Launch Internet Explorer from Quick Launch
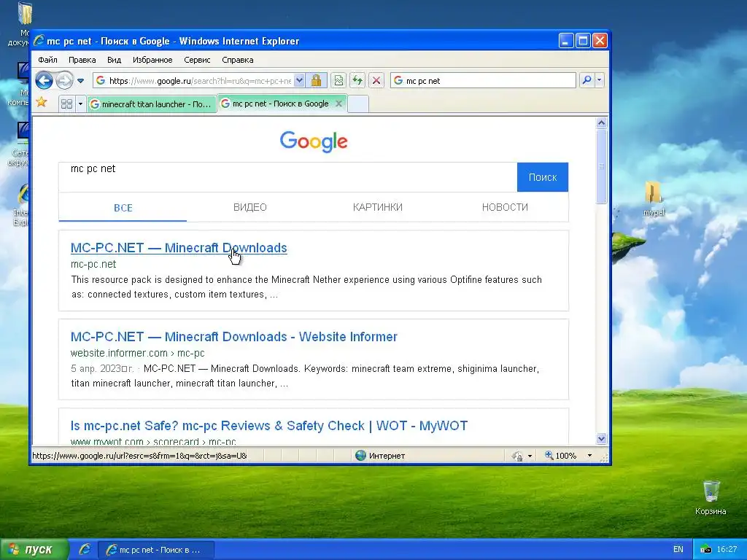Image resolution: width=747 pixels, height=560 pixels. click(85, 550)
